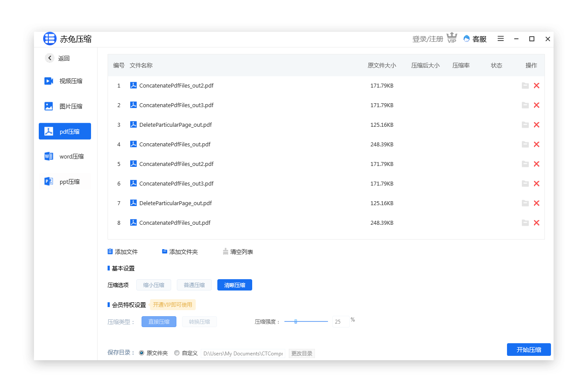
Task: Switch to 视频压缩 in sidebar
Action: (x=65, y=81)
